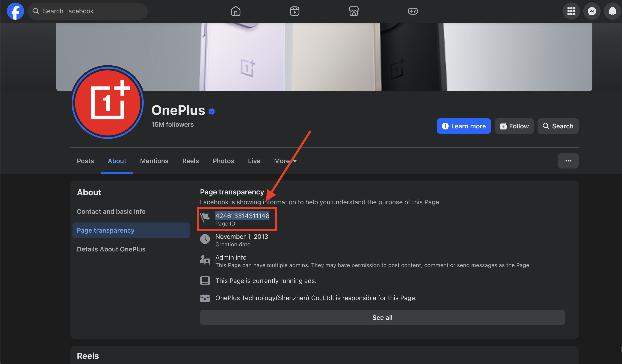
Task: Open the three-dot page options menu
Action: click(x=568, y=161)
